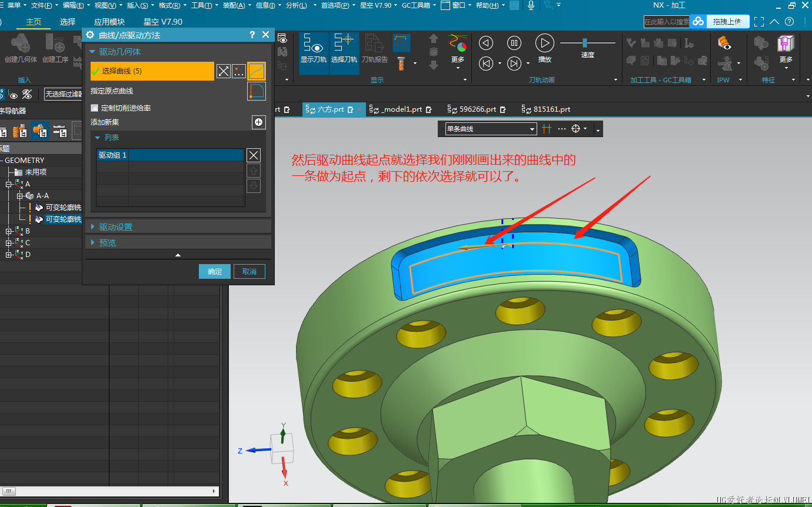Click the measurement display icon in 显示 group
Image resolution: width=812 pixels, height=507 pixels.
[402, 43]
